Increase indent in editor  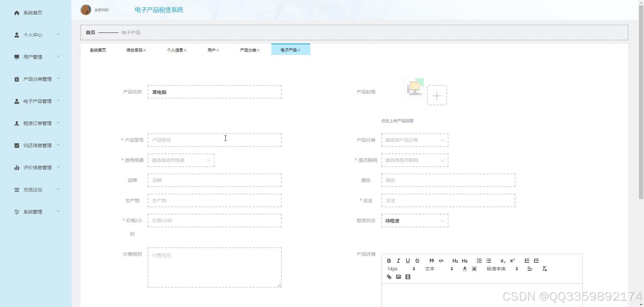click(x=536, y=261)
